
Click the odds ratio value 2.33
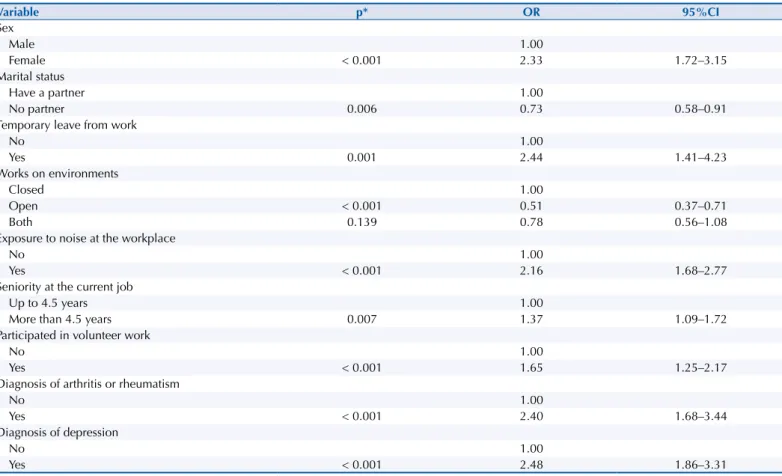(x=531, y=60)
